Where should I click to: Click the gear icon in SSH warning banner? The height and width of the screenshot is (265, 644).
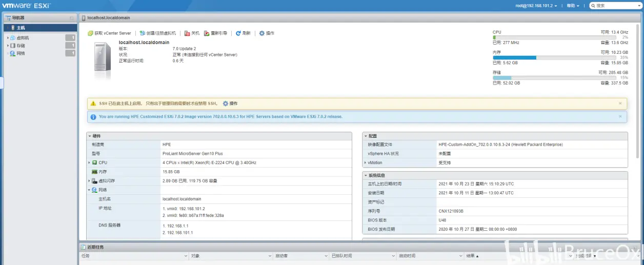(226, 104)
